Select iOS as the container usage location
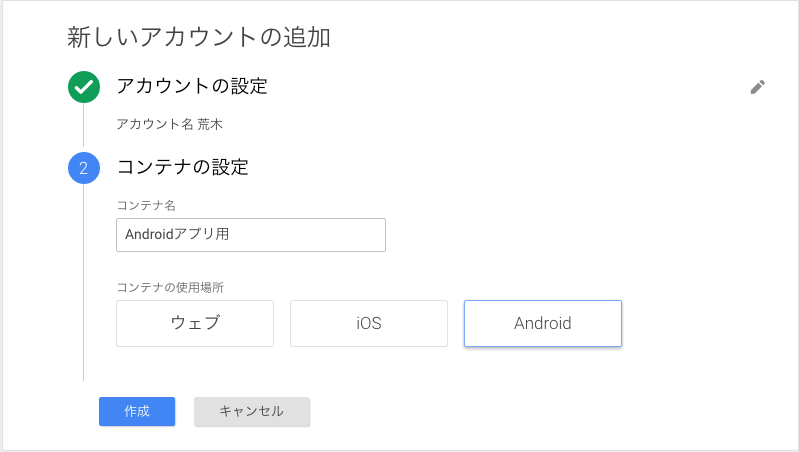The width and height of the screenshot is (799, 452). point(369,324)
